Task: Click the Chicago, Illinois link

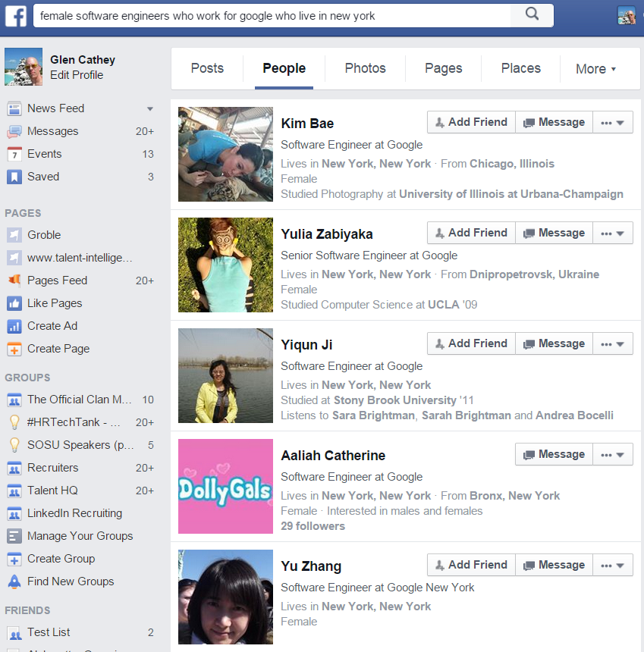Action: 512,164
